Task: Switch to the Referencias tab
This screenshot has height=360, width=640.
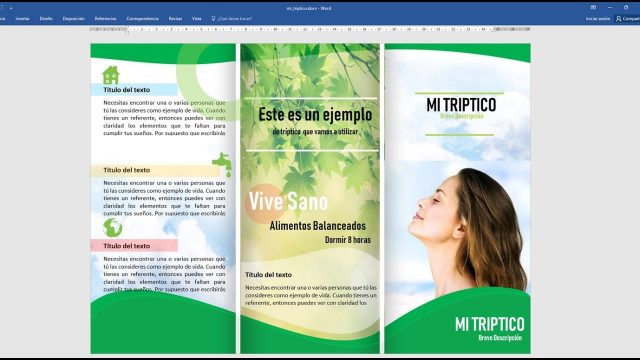Action: click(x=105, y=19)
